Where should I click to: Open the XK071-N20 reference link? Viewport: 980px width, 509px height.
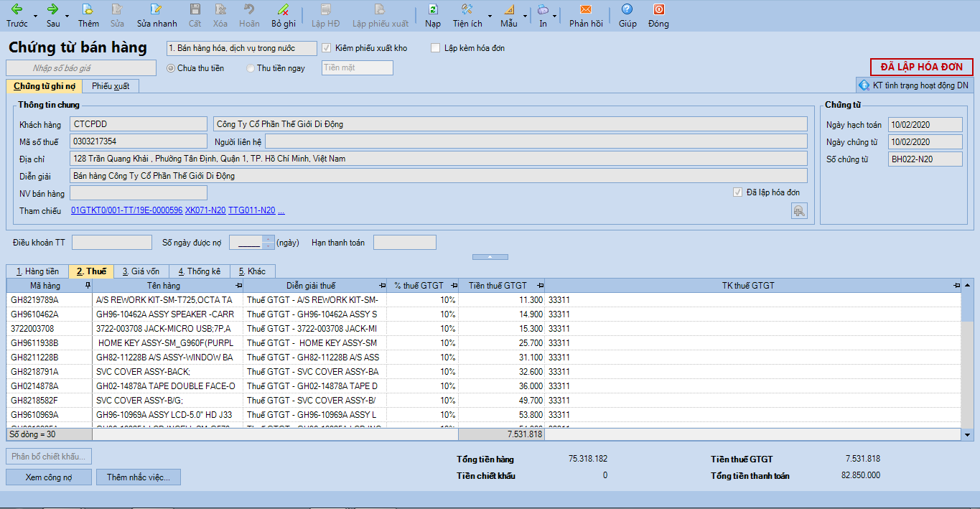(x=205, y=210)
